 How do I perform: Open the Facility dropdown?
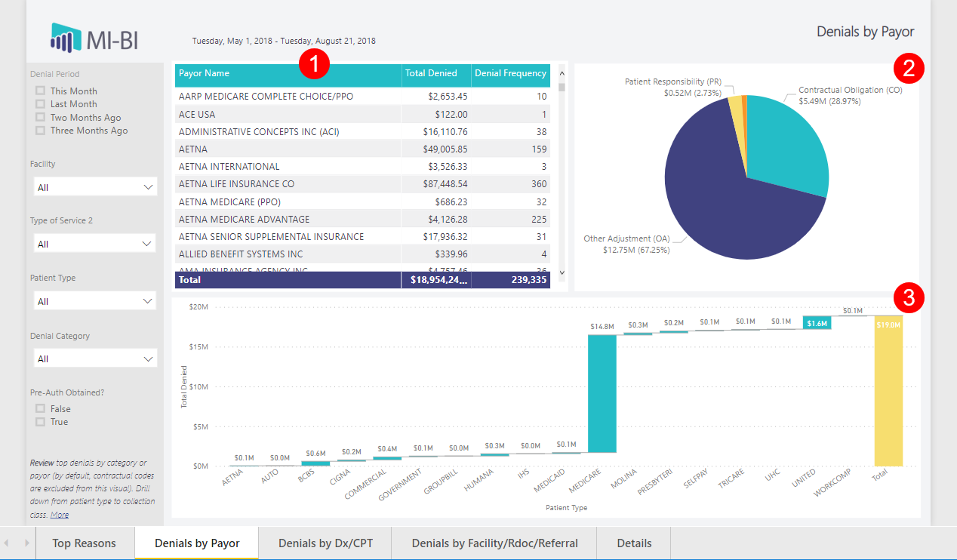(95, 187)
